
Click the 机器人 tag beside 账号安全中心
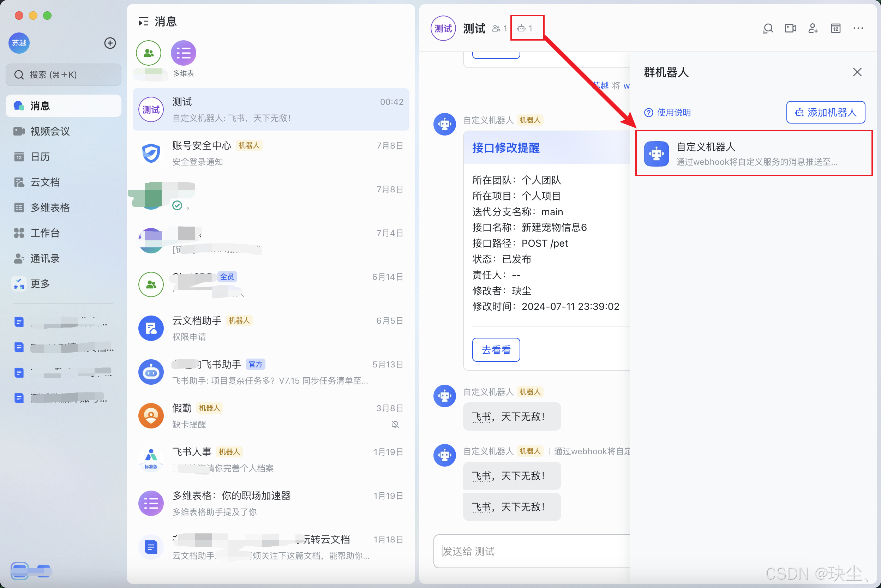[249, 145]
